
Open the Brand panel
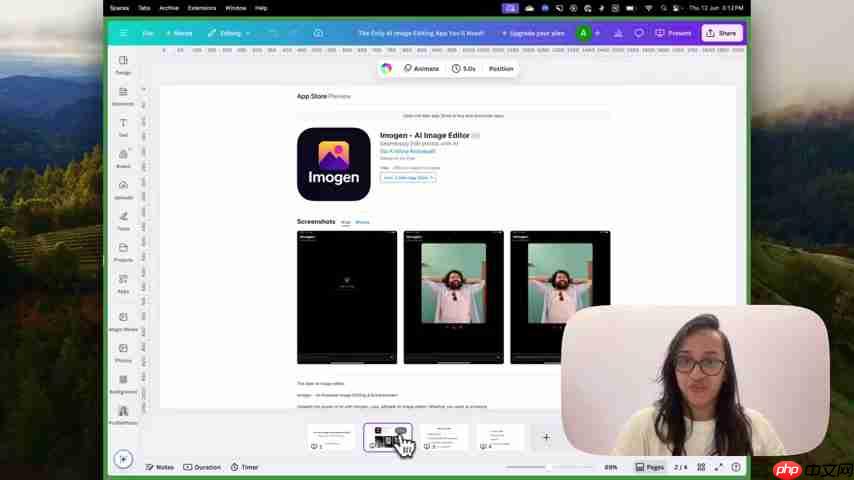pos(123,159)
